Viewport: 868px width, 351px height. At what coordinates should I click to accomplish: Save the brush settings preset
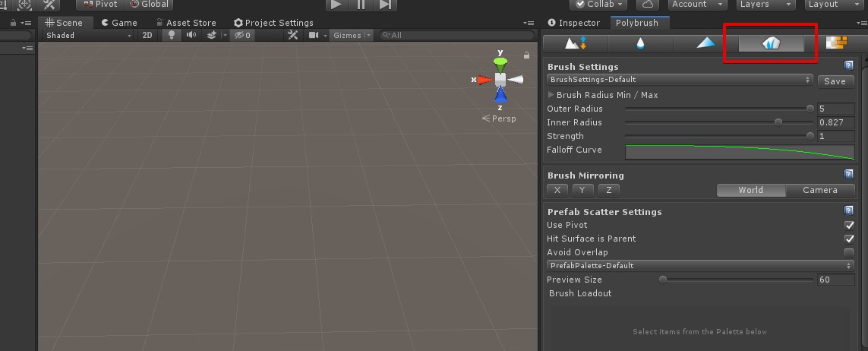835,81
